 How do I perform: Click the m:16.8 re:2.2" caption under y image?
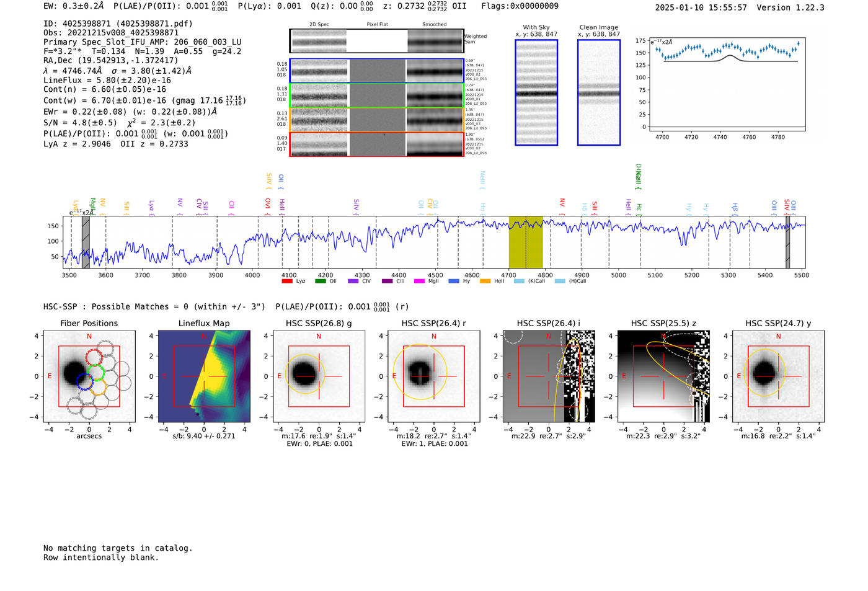(x=779, y=436)
